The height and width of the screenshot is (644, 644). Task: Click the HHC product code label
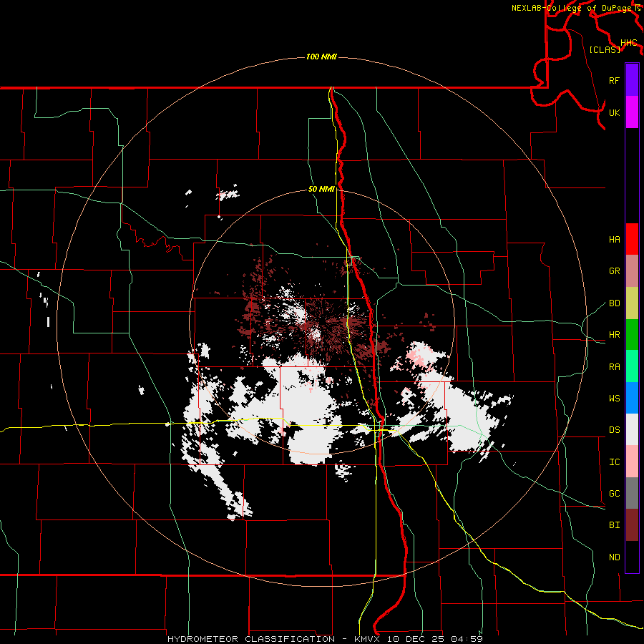pyautogui.click(x=628, y=43)
